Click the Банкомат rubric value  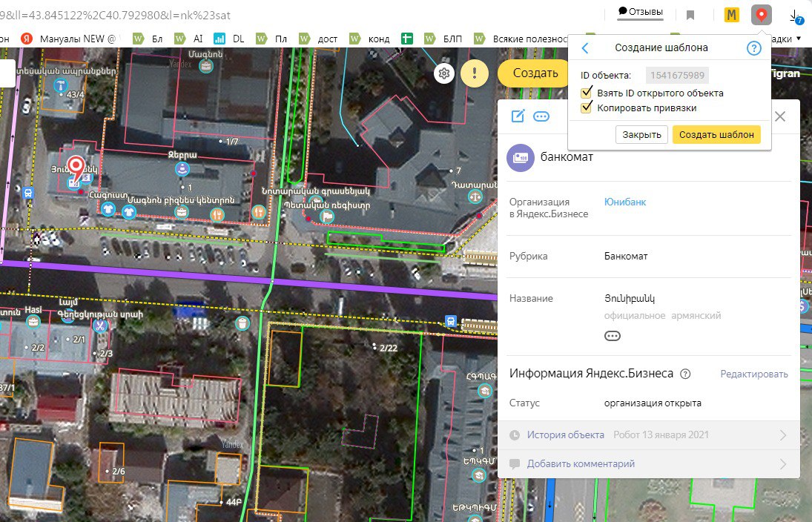coord(626,256)
